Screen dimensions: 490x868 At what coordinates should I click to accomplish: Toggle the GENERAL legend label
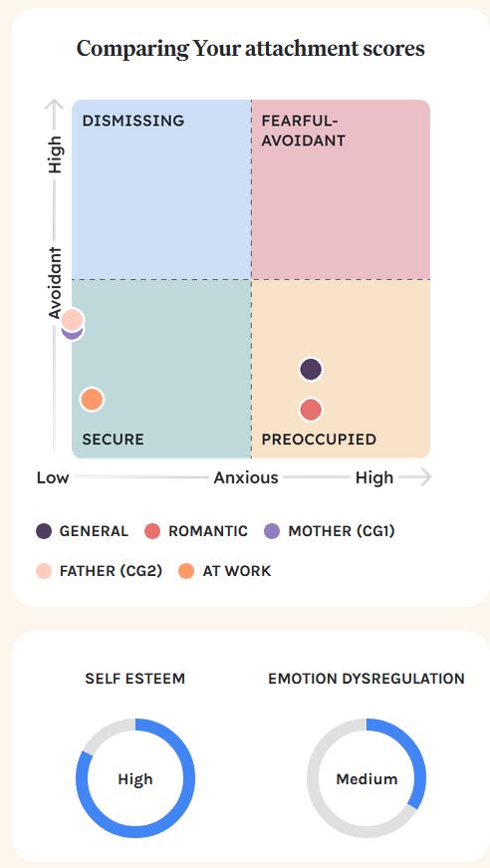click(94, 531)
